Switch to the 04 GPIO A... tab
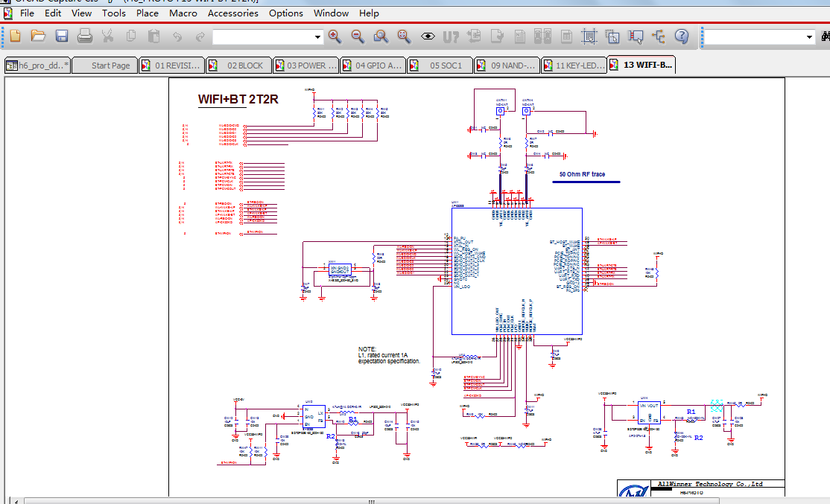 pos(373,66)
